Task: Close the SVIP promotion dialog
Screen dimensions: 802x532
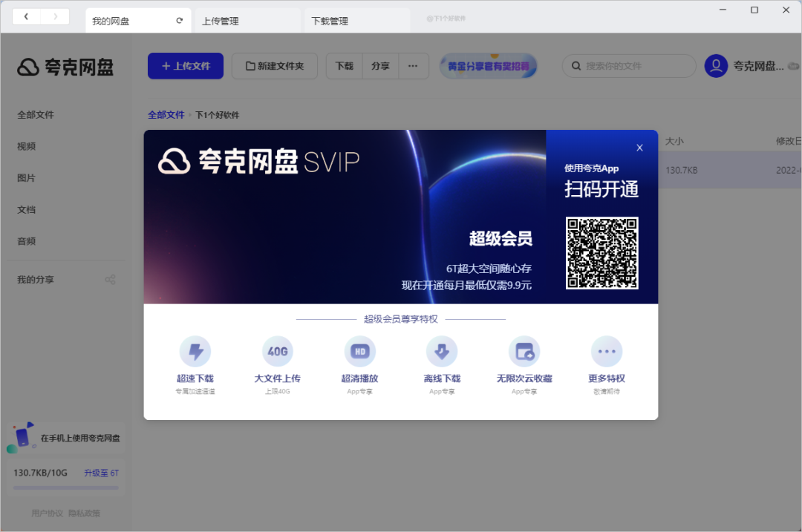Action: click(x=639, y=148)
